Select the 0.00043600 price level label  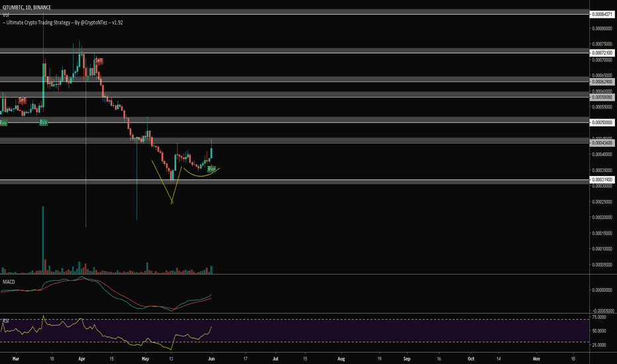(602, 143)
